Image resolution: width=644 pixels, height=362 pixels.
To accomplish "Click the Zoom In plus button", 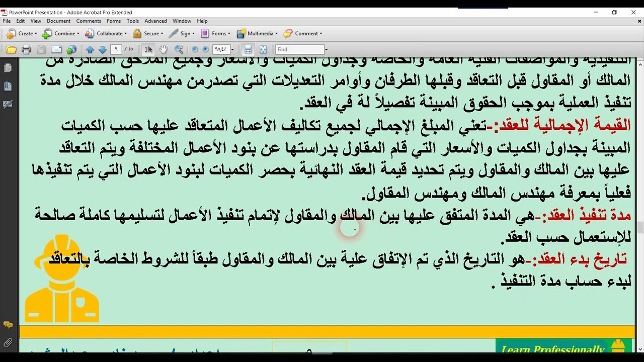I will [205, 49].
